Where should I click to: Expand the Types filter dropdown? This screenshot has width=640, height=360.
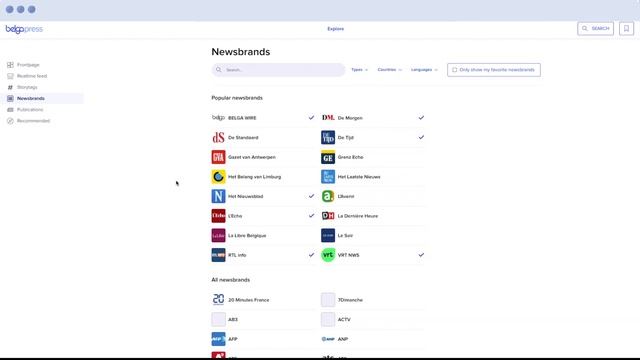[x=360, y=70]
